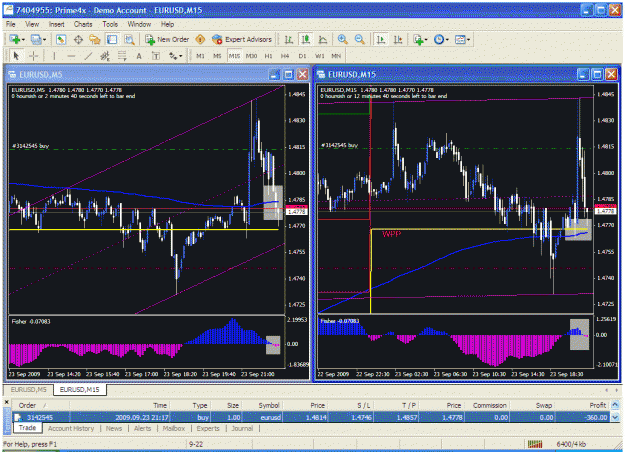Viewport: 625px width, 452px height.
Task: Expand the Templates dropdown arrow
Action: pos(468,40)
